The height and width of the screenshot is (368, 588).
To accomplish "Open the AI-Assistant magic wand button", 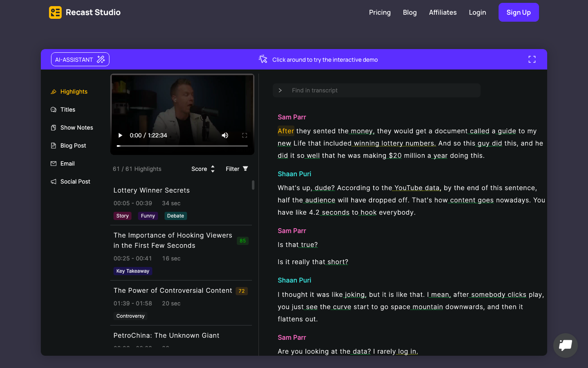I will (x=80, y=60).
